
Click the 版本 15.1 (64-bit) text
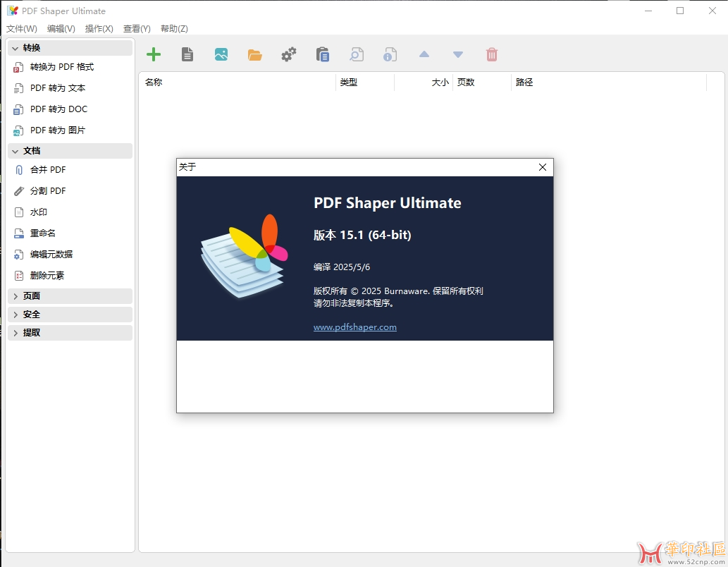(x=362, y=235)
